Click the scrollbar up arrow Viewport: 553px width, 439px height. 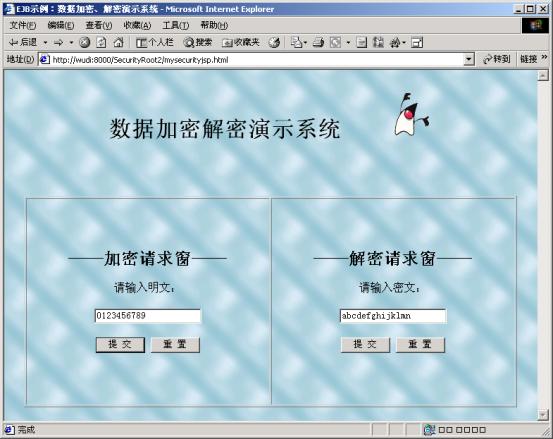tap(543, 75)
